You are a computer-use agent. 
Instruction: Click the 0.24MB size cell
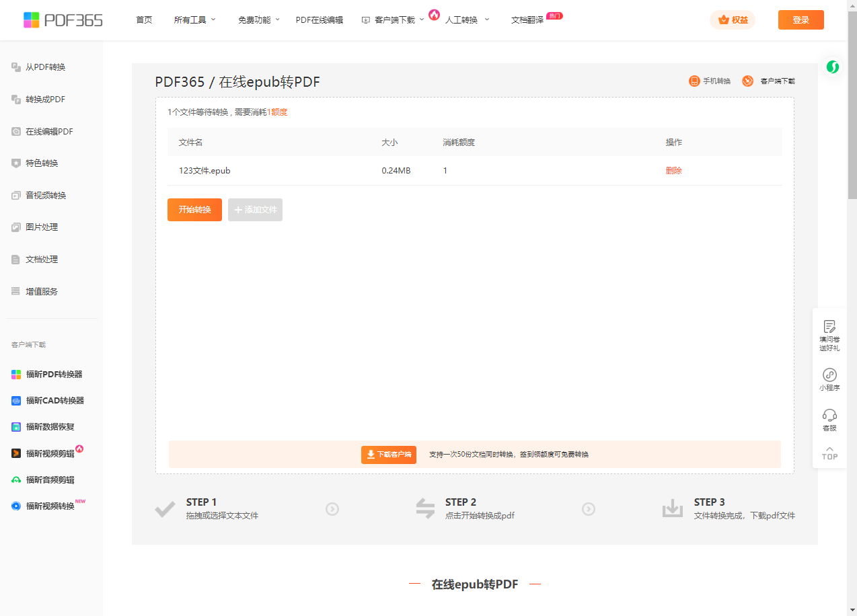click(396, 171)
